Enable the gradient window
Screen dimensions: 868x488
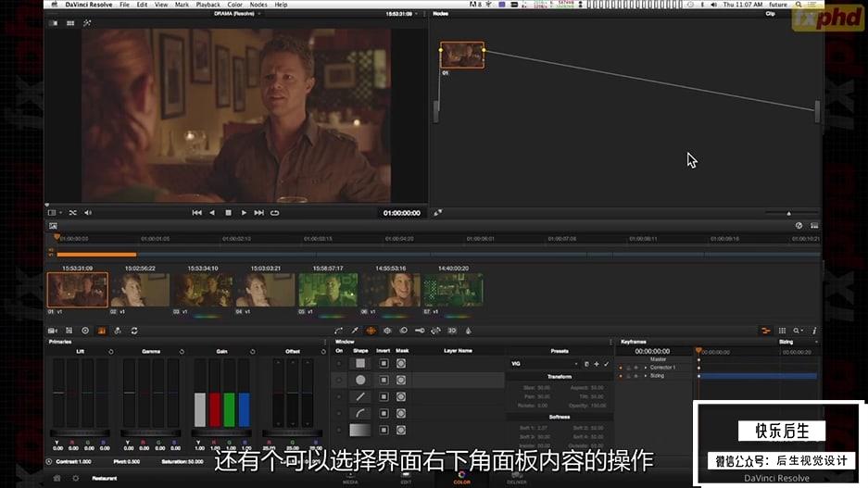359,430
